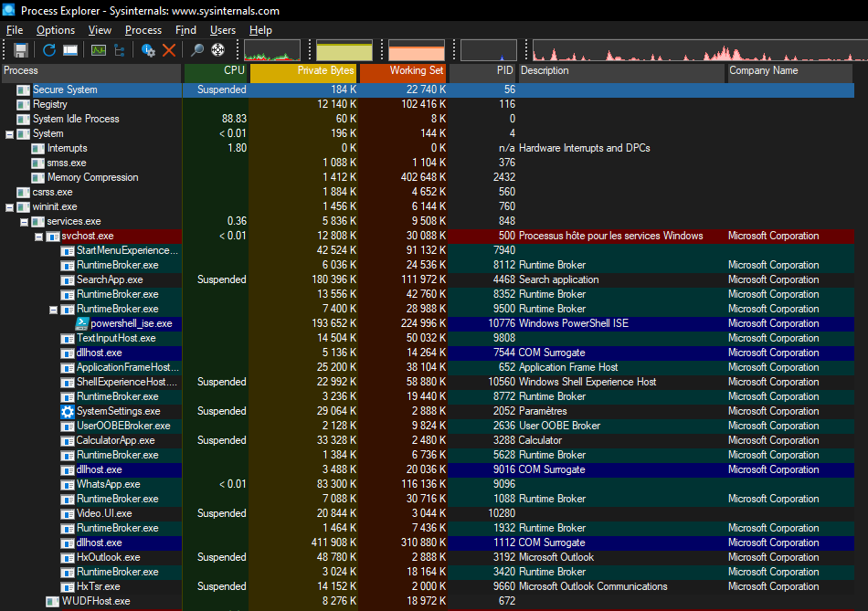
Task: Select the HxTsr.exe process row
Action: [x=428, y=586]
